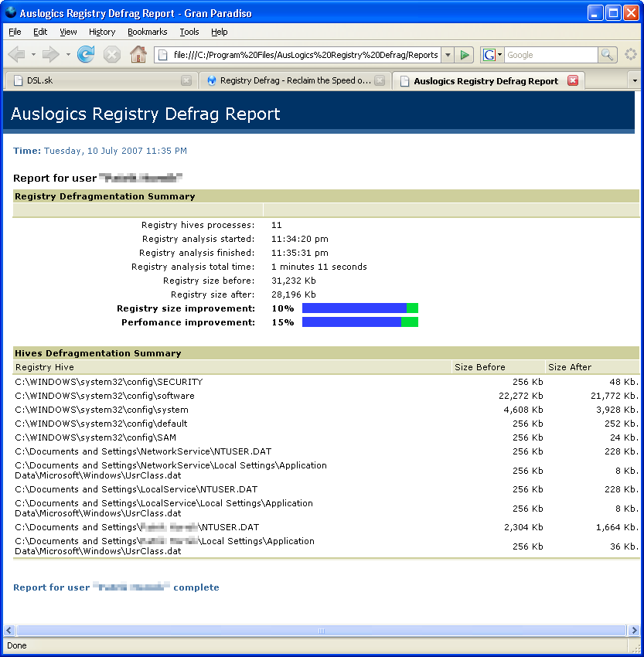This screenshot has height=657, width=644.
Task: Click the config\software hive path
Action: pyautogui.click(x=104, y=396)
